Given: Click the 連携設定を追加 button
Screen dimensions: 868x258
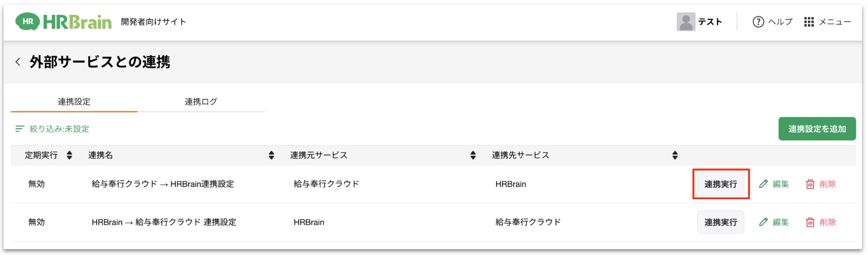Looking at the screenshot, I should [816, 129].
